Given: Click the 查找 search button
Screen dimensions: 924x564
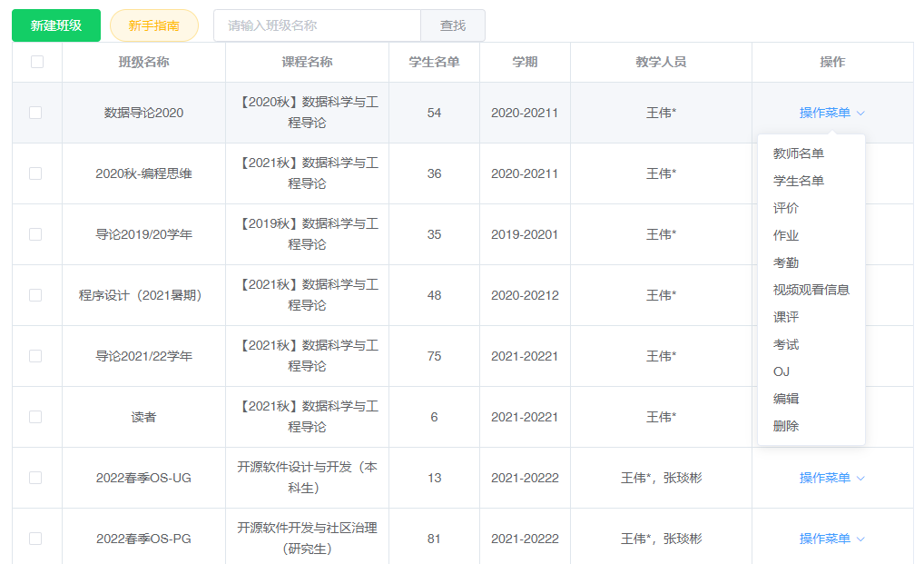Looking at the screenshot, I should coord(453,25).
